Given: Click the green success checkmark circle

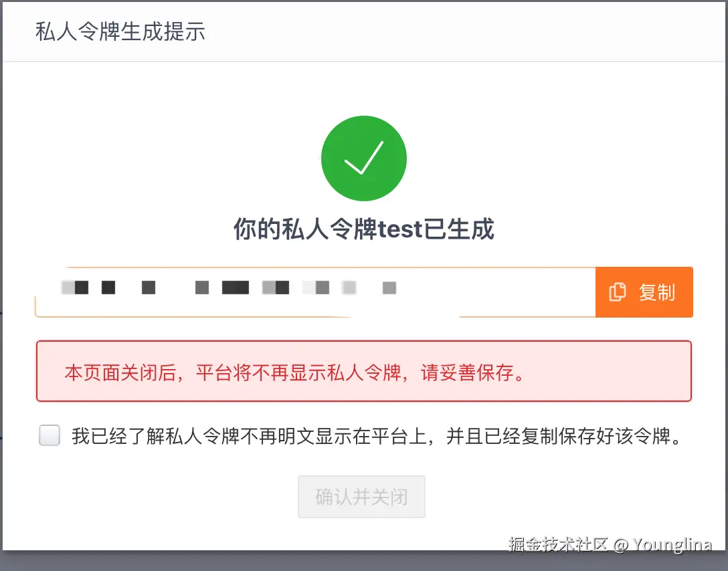Looking at the screenshot, I should [x=364, y=158].
